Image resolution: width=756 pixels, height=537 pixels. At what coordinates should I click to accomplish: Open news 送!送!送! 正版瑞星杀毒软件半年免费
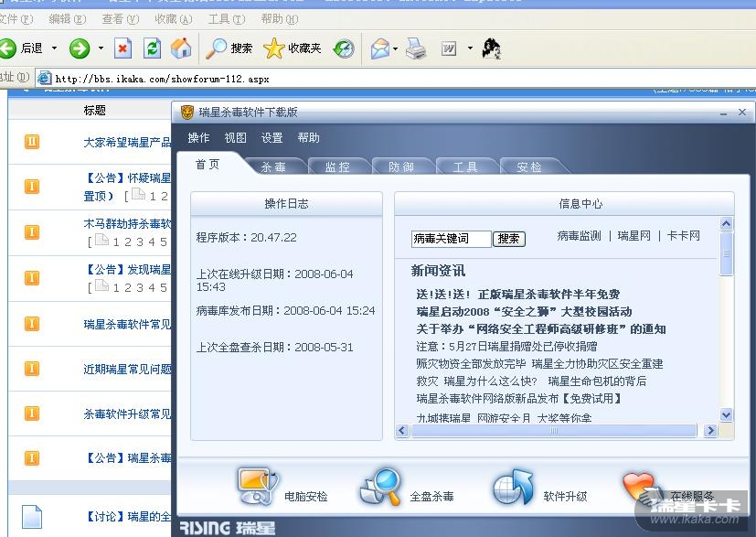coord(517,295)
